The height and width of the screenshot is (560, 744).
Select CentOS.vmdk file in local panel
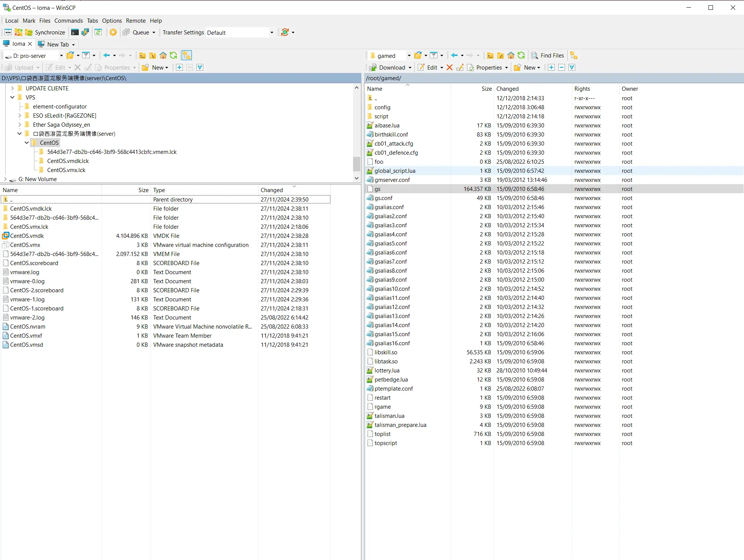coord(27,236)
